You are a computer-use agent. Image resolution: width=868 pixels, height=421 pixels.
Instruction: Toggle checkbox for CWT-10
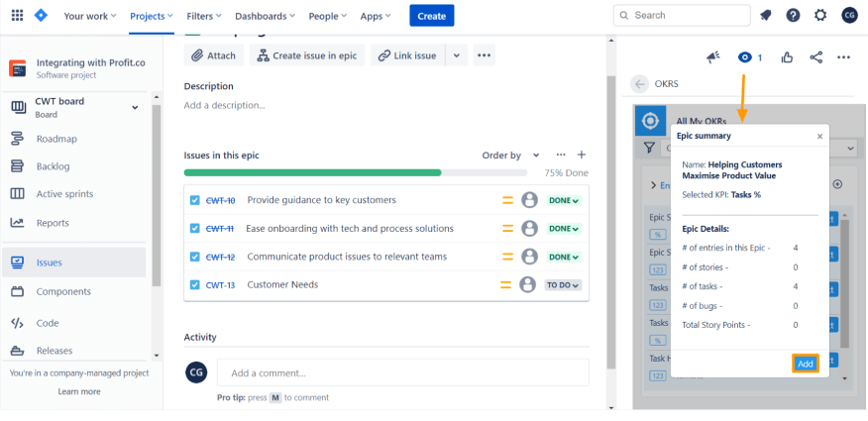point(195,200)
